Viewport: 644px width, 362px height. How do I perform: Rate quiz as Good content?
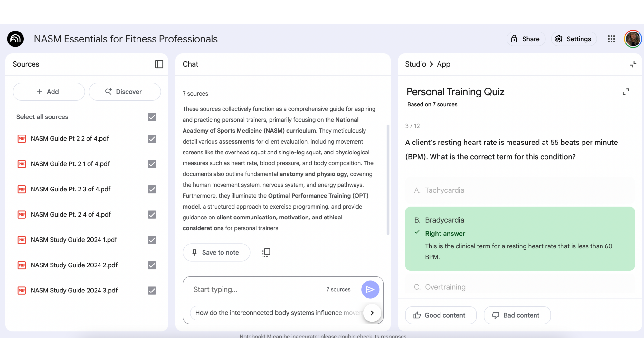pos(440,315)
